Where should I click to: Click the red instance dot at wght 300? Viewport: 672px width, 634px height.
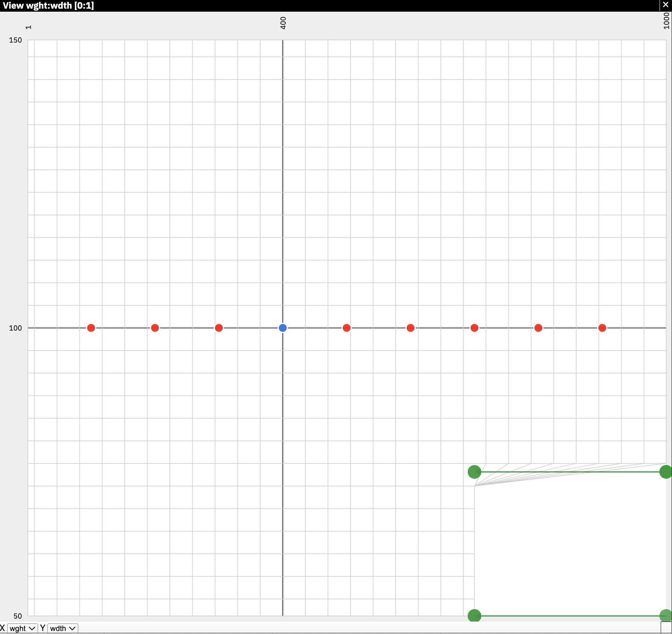(219, 328)
